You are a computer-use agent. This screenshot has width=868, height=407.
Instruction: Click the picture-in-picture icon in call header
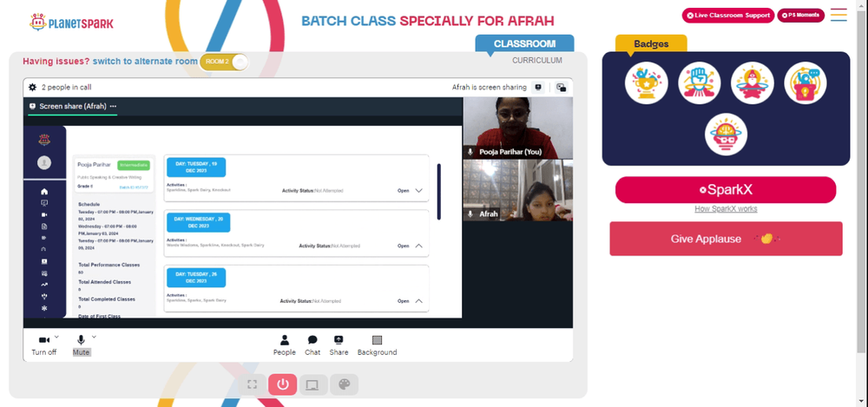(x=562, y=88)
